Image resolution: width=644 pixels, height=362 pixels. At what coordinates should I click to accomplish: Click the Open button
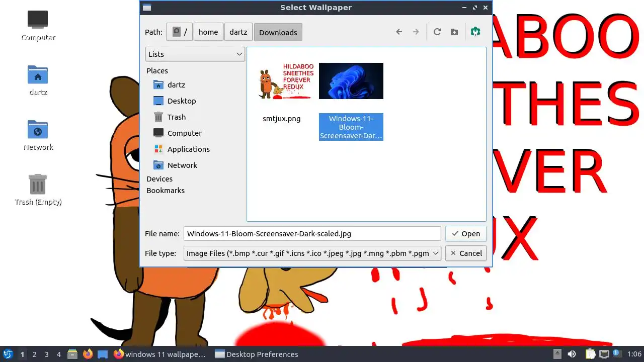click(466, 234)
